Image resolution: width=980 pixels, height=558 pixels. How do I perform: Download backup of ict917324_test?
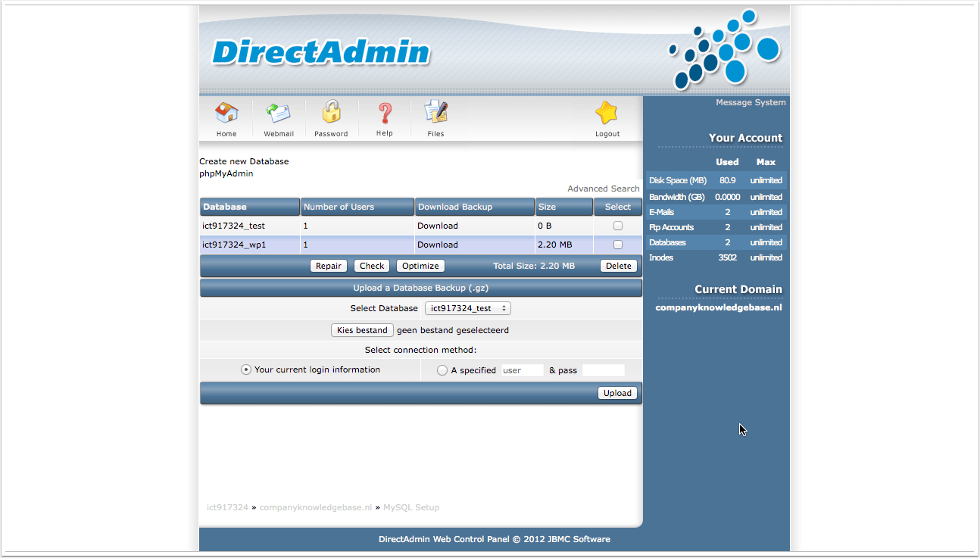tap(438, 226)
